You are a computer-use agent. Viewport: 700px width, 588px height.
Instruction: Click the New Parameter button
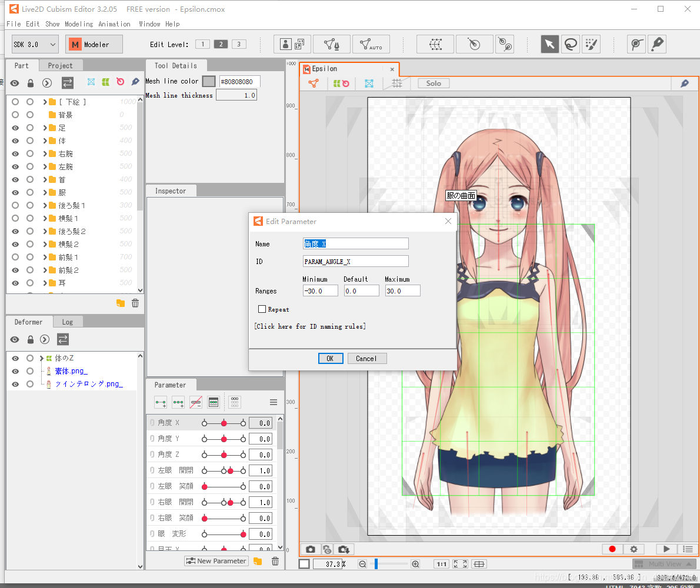tap(216, 561)
